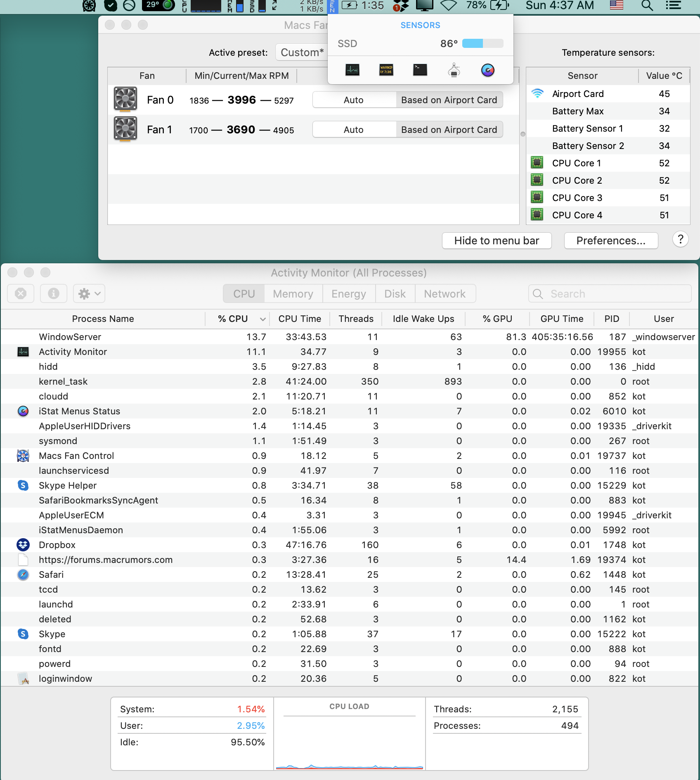Click the Inspect process info icon
Screen dimensions: 700x780
(x=54, y=293)
